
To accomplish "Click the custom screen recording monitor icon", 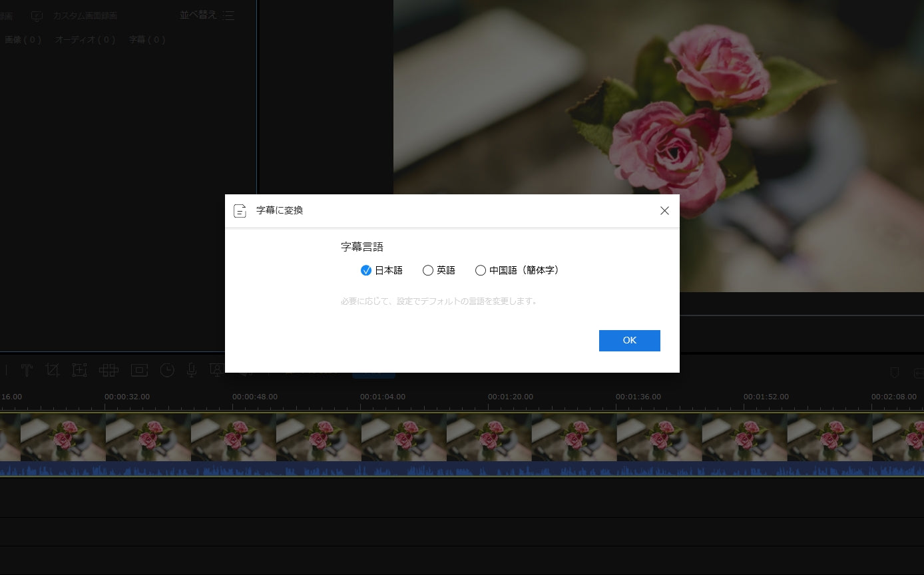I will 37,16.
